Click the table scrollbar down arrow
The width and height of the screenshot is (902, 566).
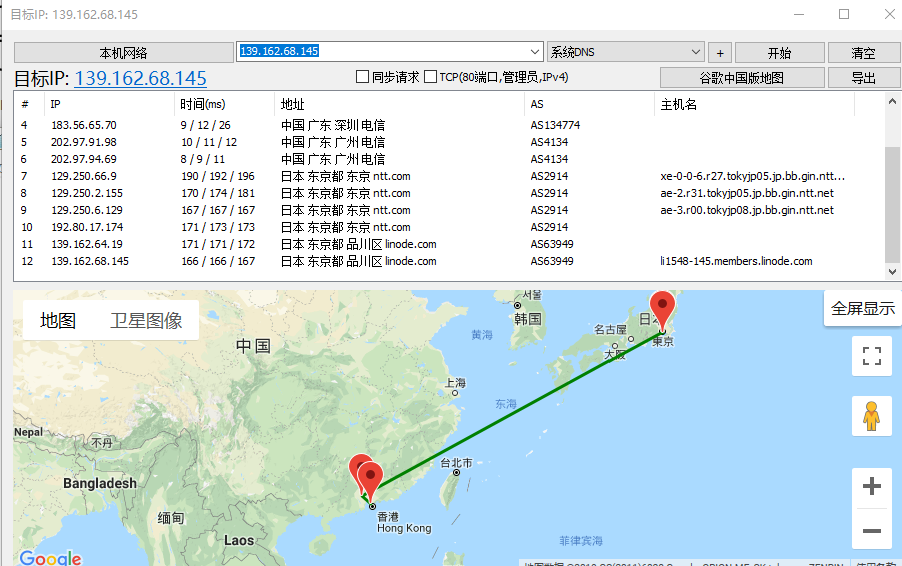892,271
